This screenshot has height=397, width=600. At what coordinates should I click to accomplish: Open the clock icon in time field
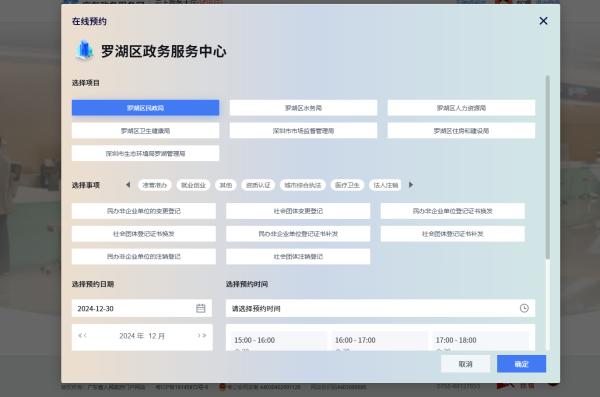pyautogui.click(x=524, y=308)
